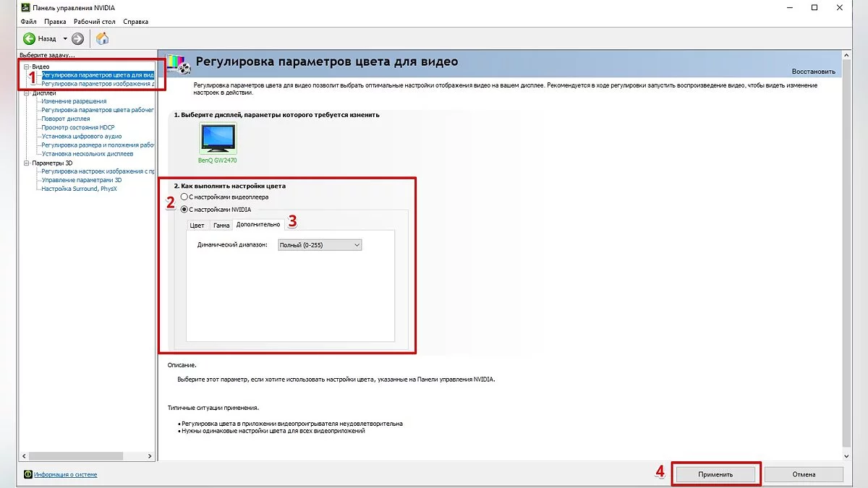Open Поворот дисплея in the tree
868x488 pixels.
point(66,119)
